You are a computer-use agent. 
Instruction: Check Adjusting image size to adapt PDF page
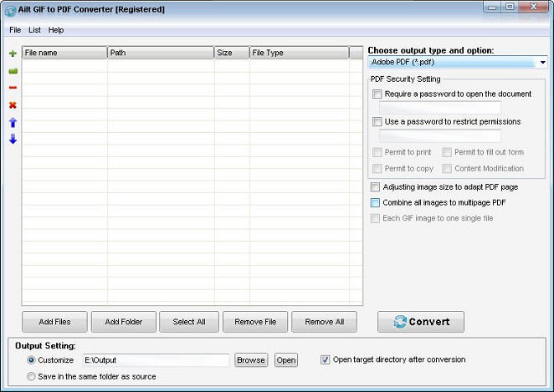point(375,187)
